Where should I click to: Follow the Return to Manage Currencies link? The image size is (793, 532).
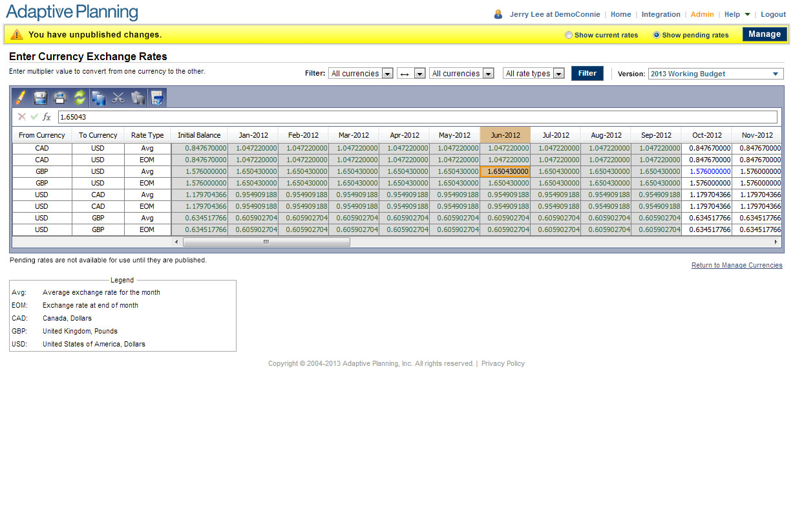737,265
